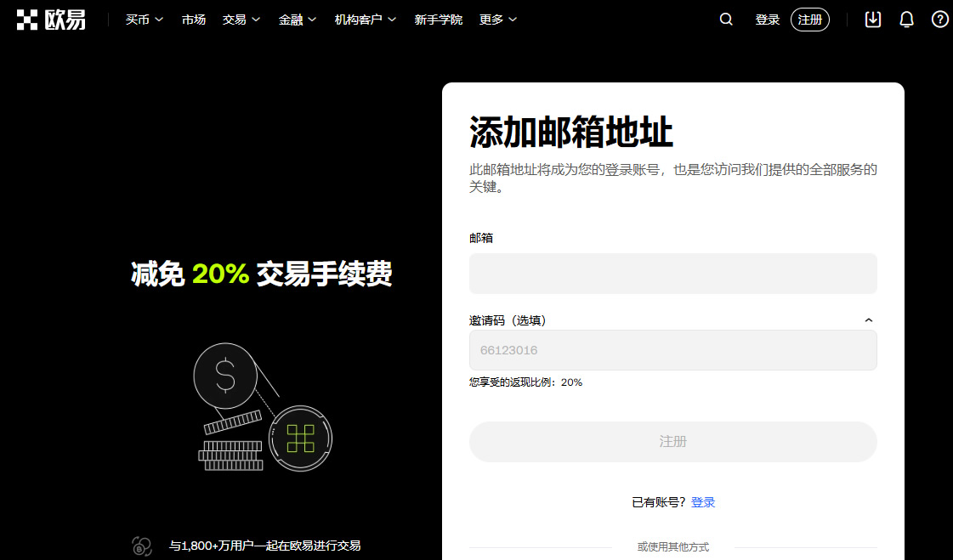Select the 市场 menu item
Viewport: 953px width, 560px height.
[193, 19]
